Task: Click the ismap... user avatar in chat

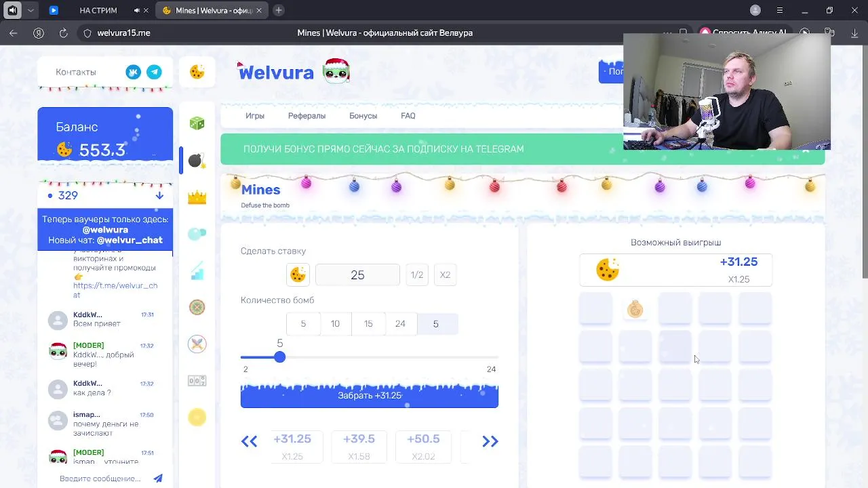Action: (58, 419)
